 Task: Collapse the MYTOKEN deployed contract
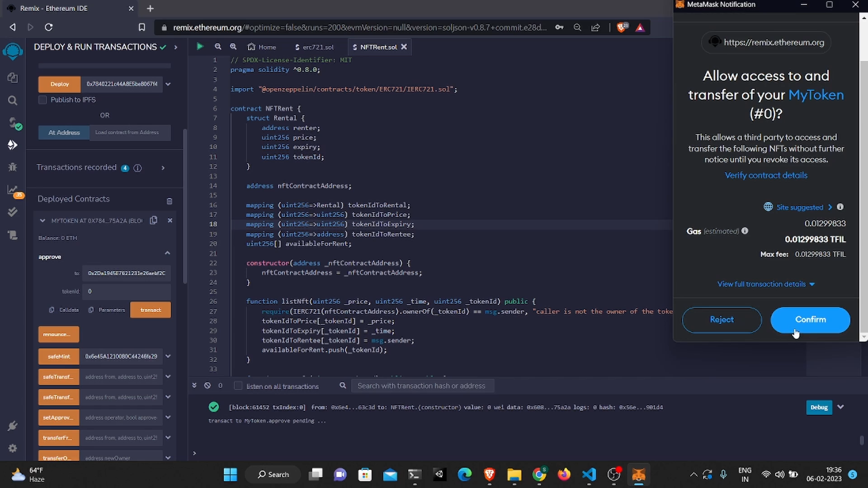click(42, 221)
